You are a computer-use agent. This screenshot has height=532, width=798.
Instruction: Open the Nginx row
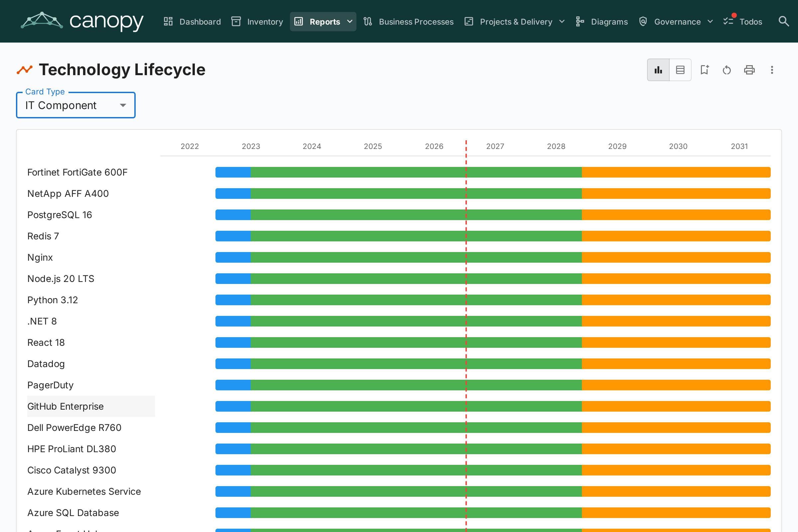tap(40, 257)
